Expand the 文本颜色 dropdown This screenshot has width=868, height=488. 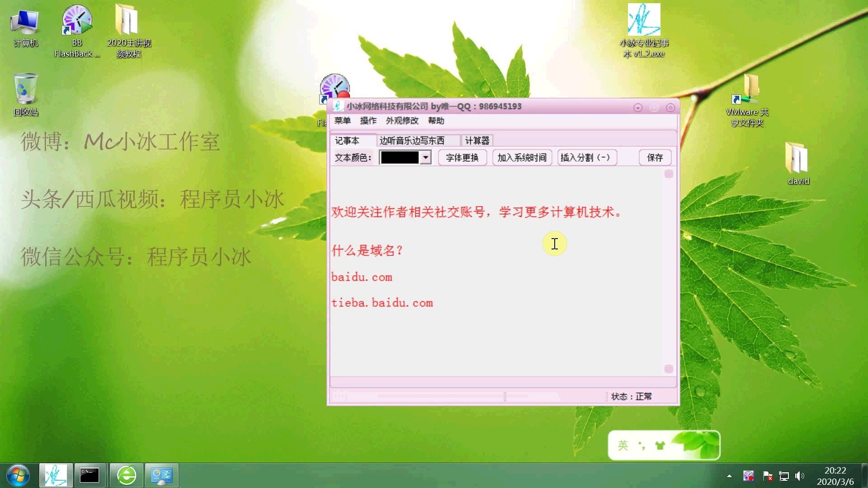click(x=426, y=158)
